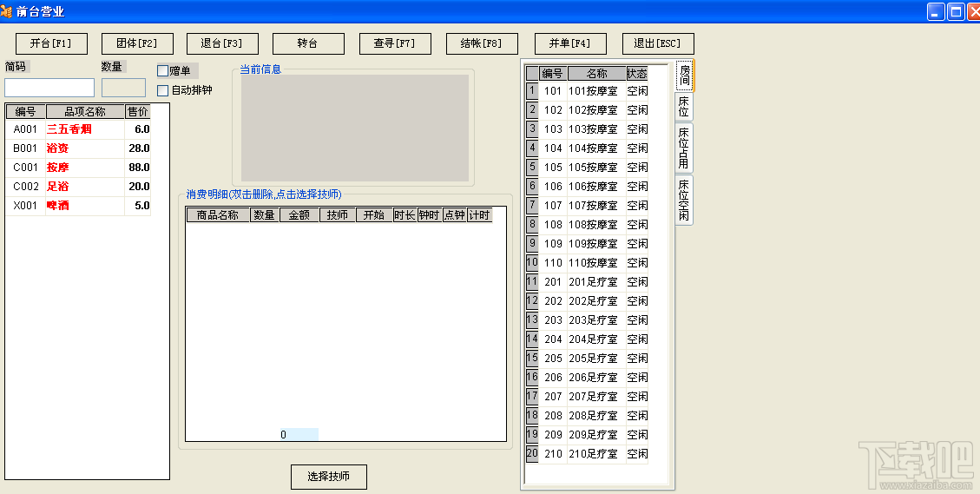Maximize the 前台营业 window
This screenshot has height=494, width=980.
(x=956, y=12)
